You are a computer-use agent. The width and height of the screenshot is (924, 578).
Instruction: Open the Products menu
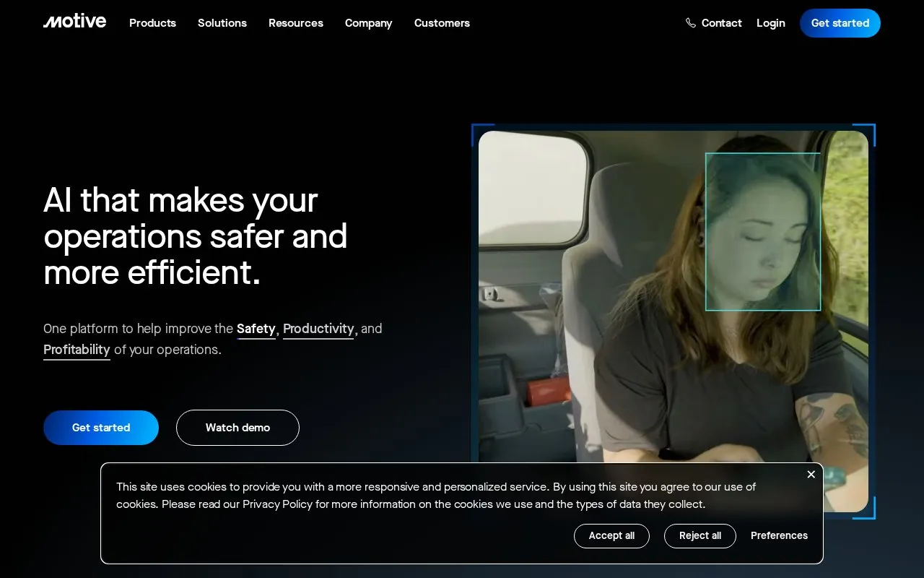[152, 23]
